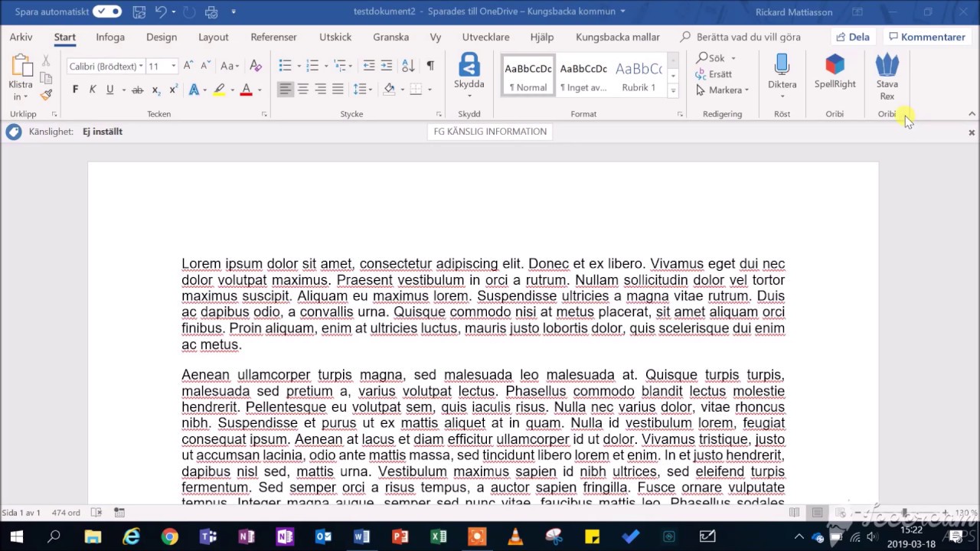Toggle italic with the K button

tap(93, 90)
